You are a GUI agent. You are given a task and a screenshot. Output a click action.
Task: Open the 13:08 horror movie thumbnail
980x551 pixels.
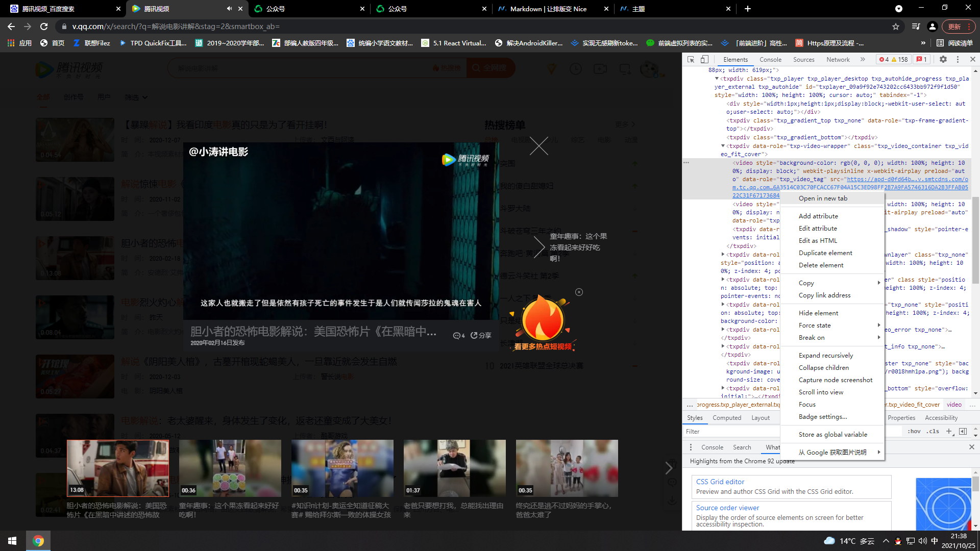click(x=118, y=468)
